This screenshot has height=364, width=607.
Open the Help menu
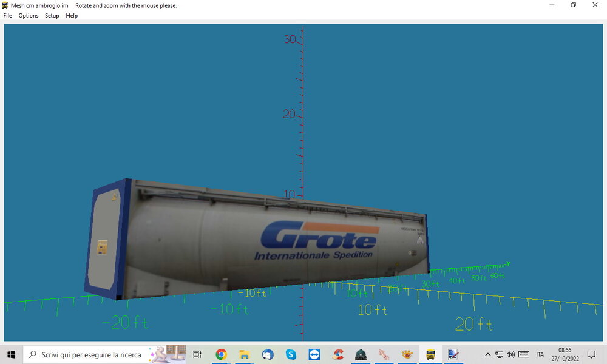(72, 16)
